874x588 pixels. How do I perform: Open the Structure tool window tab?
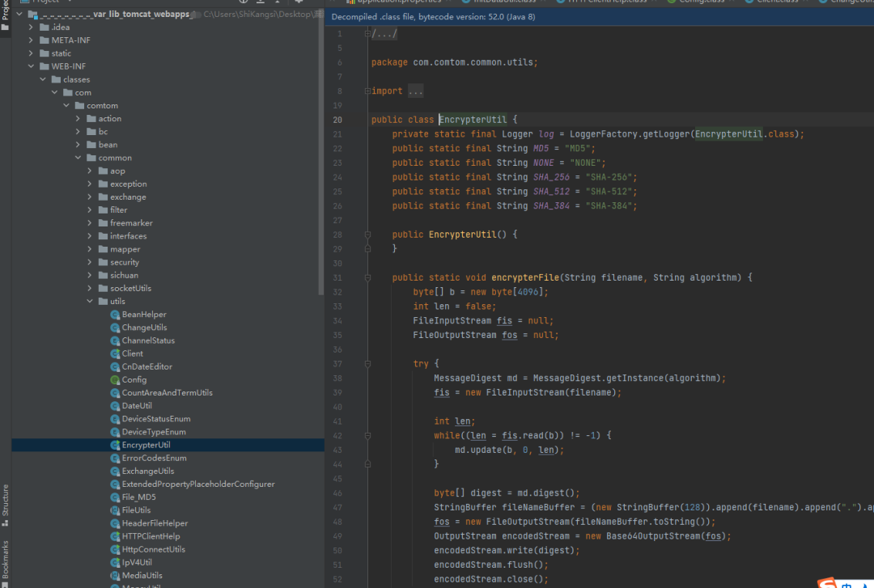5,505
